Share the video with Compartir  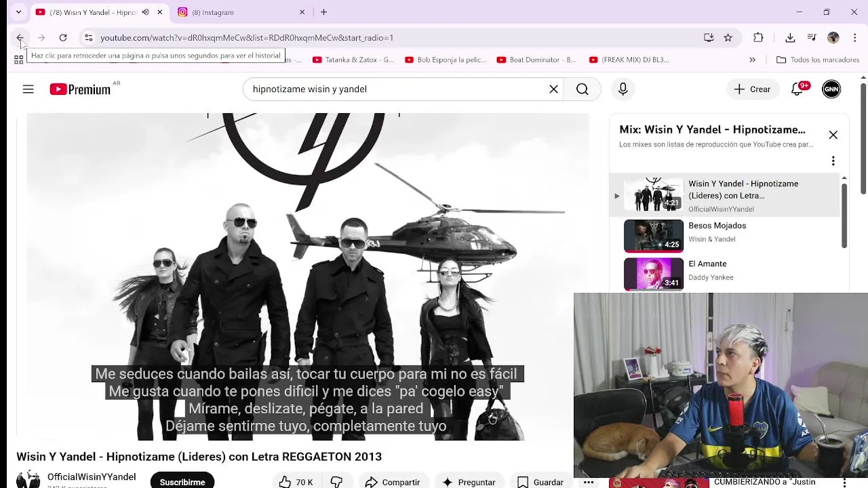tap(393, 482)
